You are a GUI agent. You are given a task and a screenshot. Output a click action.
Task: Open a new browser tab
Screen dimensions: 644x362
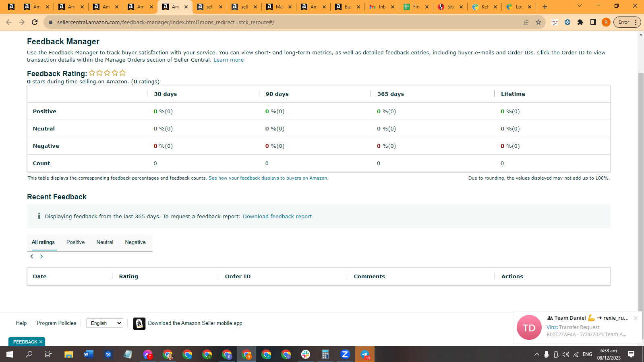[545, 7]
